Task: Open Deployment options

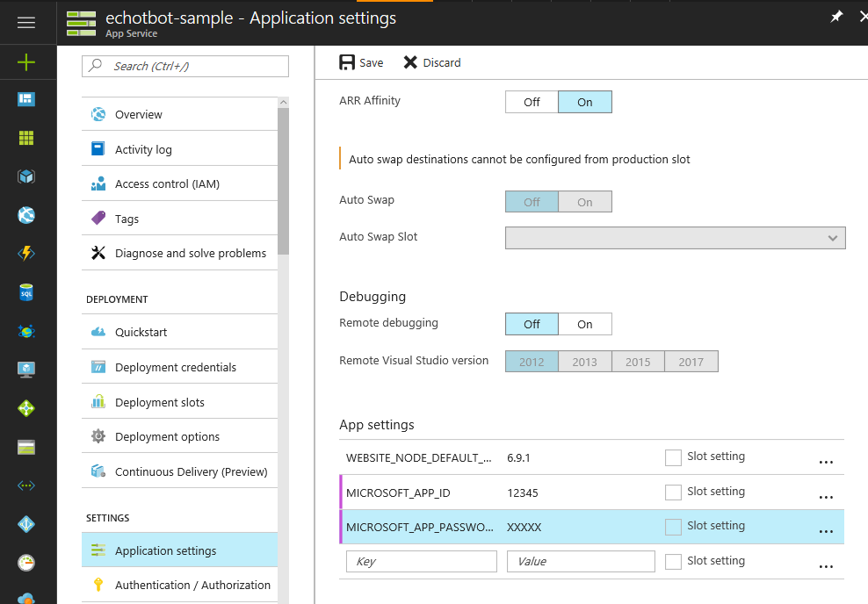Action: (179, 436)
